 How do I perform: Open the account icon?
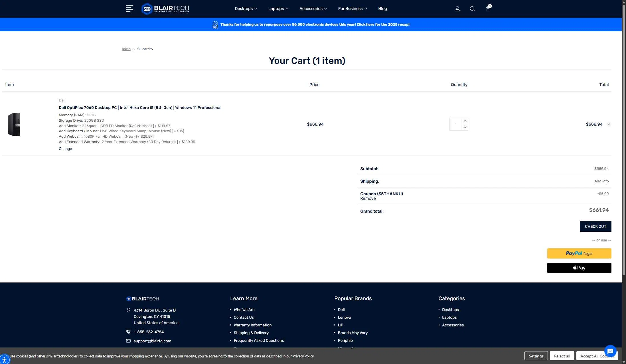tap(457, 9)
